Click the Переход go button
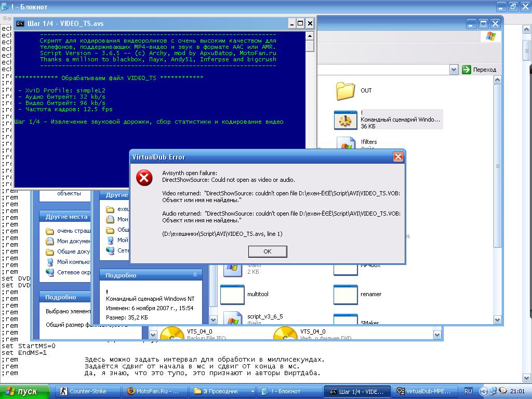Viewport: 532px width, 399px height. pos(479,70)
